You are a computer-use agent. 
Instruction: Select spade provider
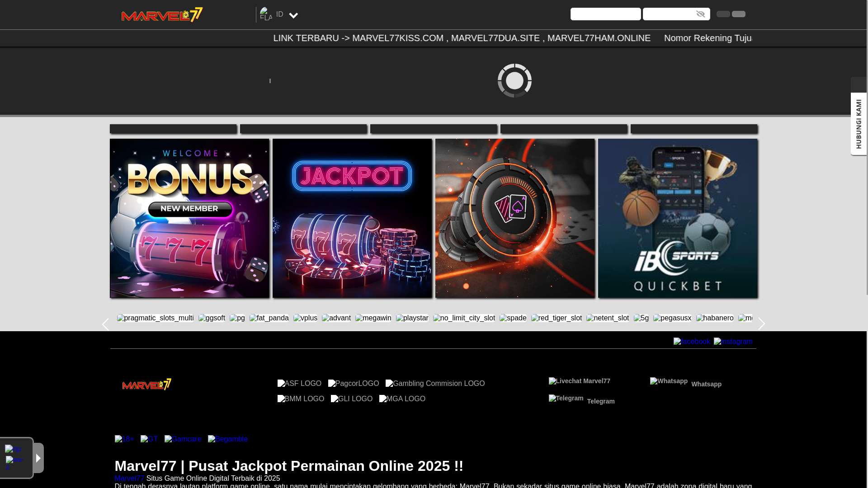[x=513, y=318]
